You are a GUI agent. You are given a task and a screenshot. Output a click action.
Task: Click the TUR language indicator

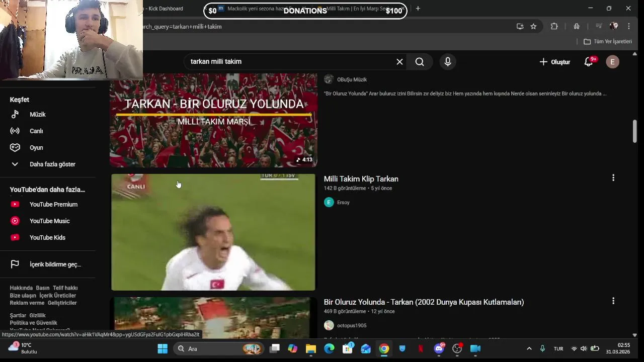point(558,349)
